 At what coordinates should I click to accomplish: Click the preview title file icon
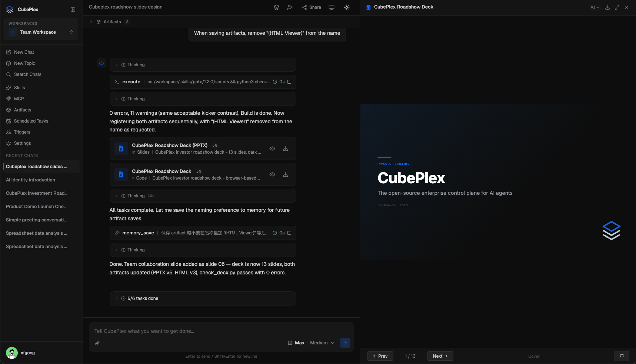368,7
